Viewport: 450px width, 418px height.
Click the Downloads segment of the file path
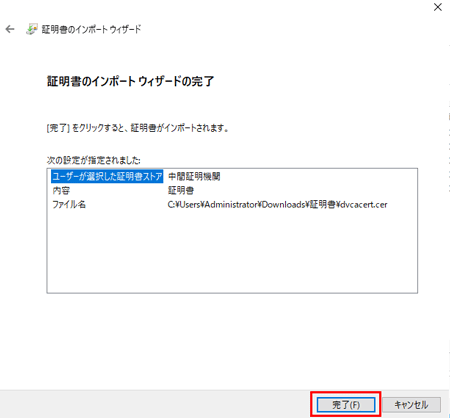284,204
